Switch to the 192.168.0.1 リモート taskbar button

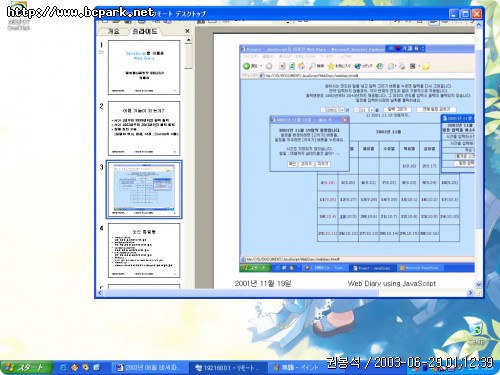tap(228, 368)
